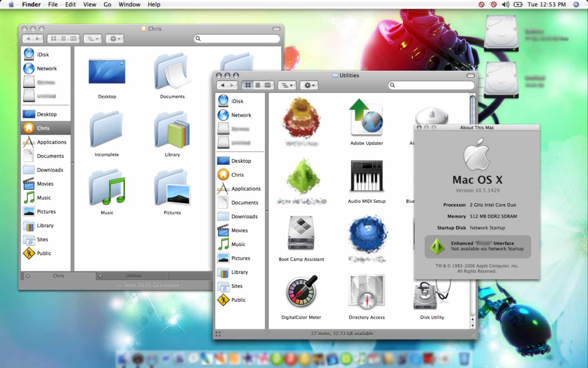The height and width of the screenshot is (368, 588).
Task: Open the View menu
Action: [x=90, y=4]
